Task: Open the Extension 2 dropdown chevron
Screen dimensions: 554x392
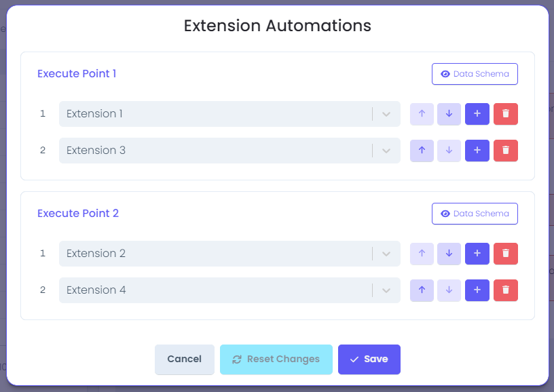Action: click(386, 254)
